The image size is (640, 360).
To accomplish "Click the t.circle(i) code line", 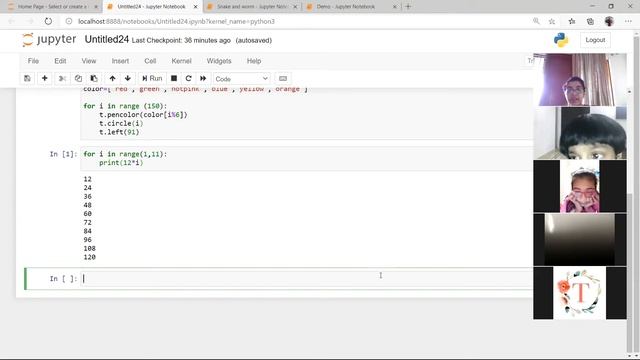I will [x=121, y=123].
